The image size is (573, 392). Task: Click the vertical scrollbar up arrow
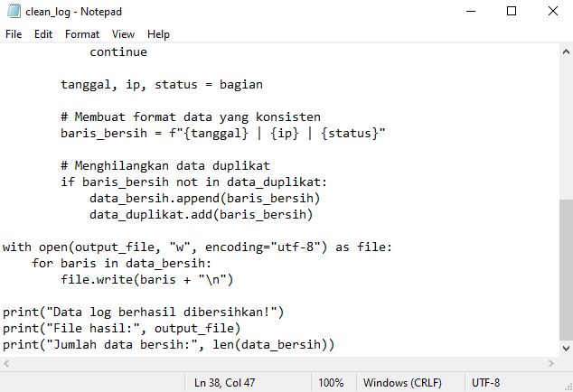coord(566,51)
